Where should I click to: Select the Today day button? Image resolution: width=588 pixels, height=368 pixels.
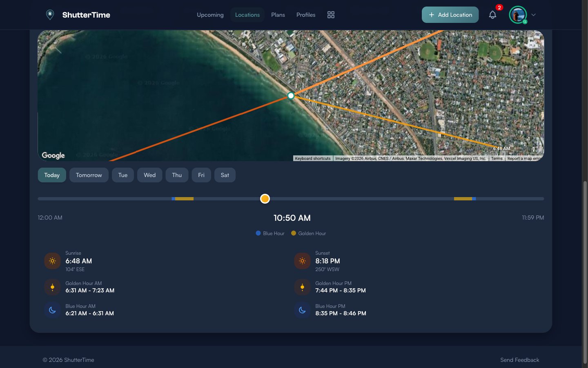pos(52,175)
